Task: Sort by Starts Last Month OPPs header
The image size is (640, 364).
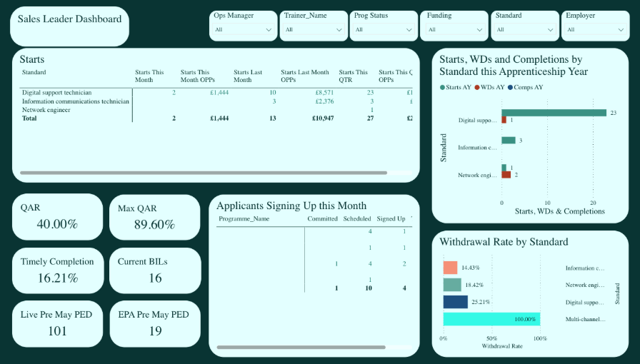Action: click(x=305, y=76)
